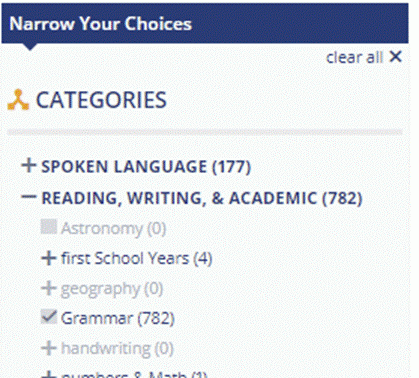Select READING, WRITING, & ACADEMIC (782) category

click(x=202, y=198)
